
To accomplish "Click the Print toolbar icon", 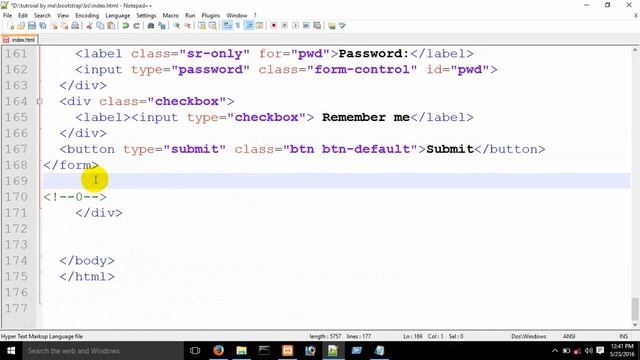I will [75, 26].
